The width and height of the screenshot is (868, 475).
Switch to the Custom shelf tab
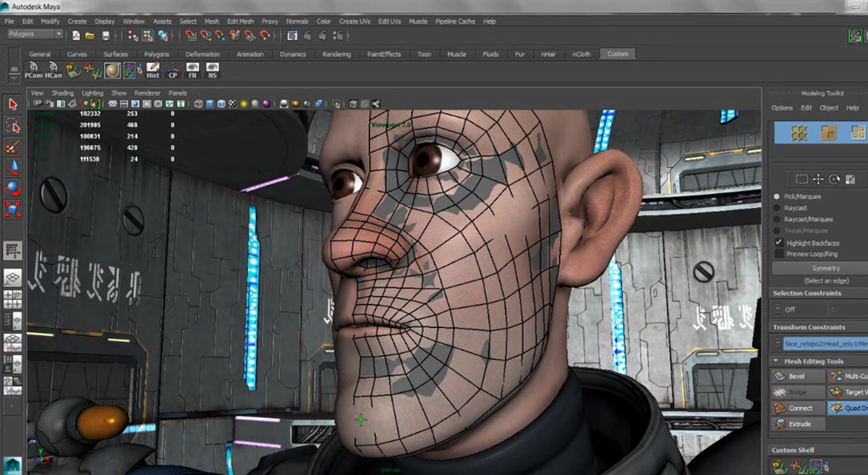[x=618, y=53]
